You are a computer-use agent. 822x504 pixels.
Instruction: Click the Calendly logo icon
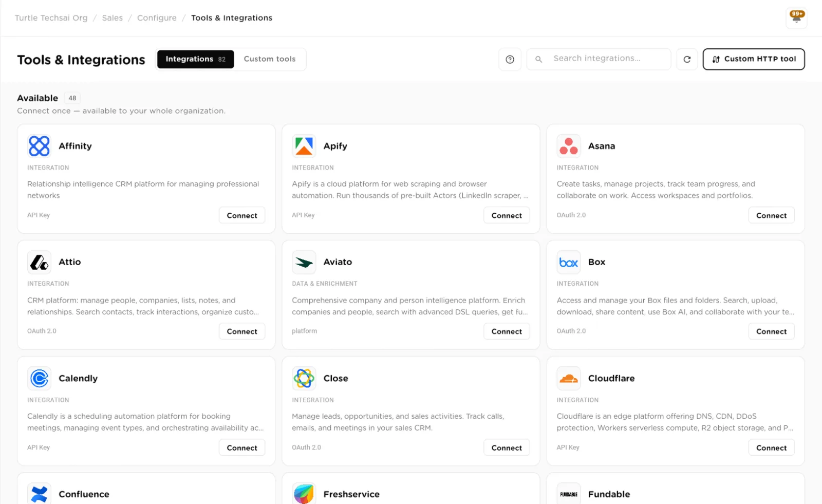tap(39, 378)
